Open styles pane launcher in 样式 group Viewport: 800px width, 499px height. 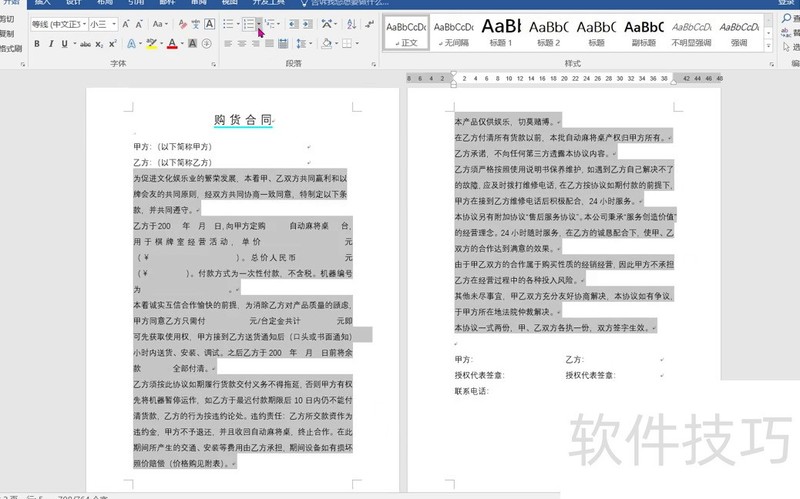(x=771, y=64)
